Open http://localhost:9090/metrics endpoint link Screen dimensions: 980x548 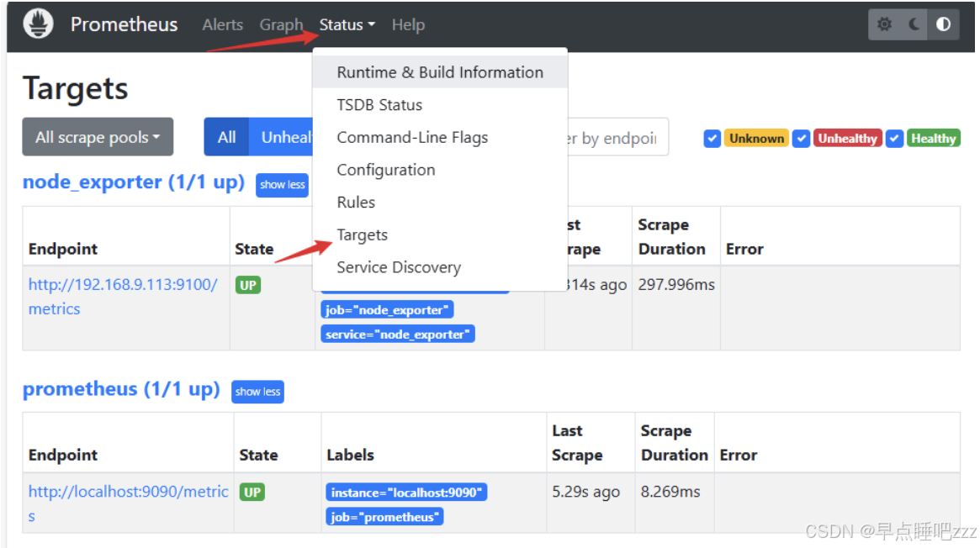pos(128,503)
